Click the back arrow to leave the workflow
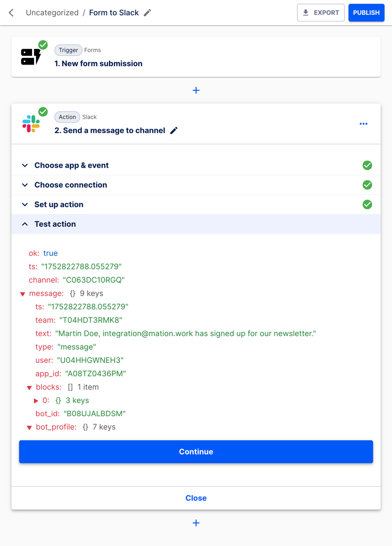The height and width of the screenshot is (546, 392). click(x=11, y=12)
